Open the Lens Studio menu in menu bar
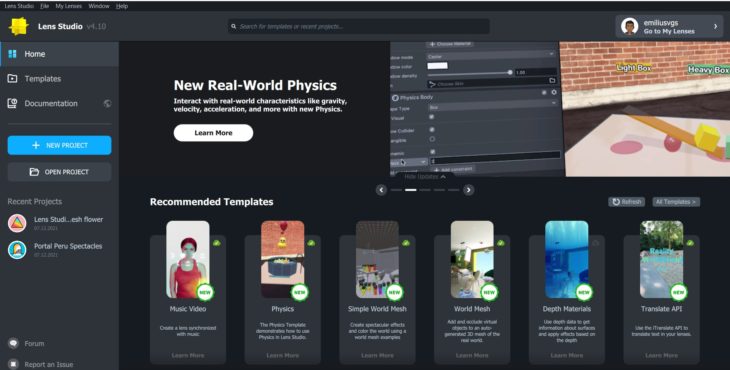The height and width of the screenshot is (370, 730). 19,6
